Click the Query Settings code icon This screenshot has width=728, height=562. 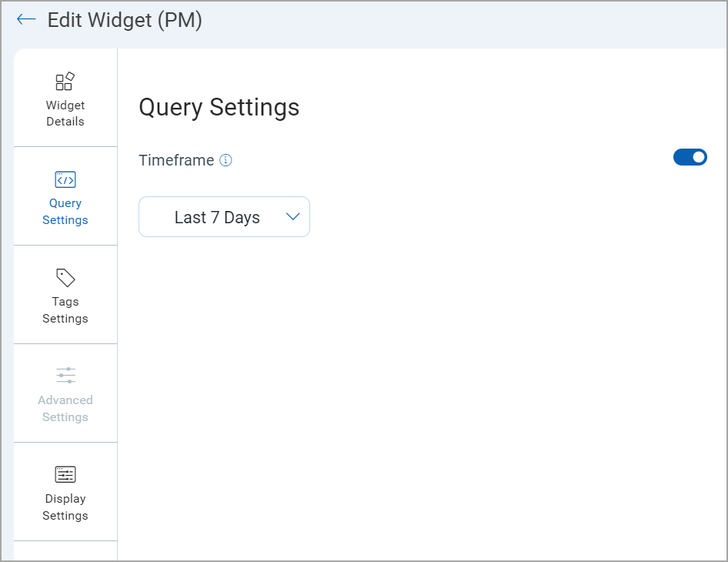pos(65,179)
